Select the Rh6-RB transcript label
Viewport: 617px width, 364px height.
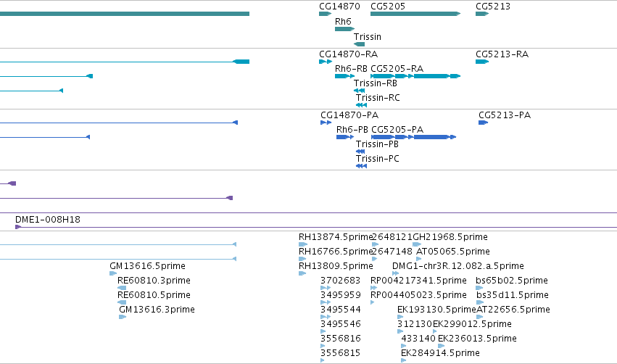(351, 69)
